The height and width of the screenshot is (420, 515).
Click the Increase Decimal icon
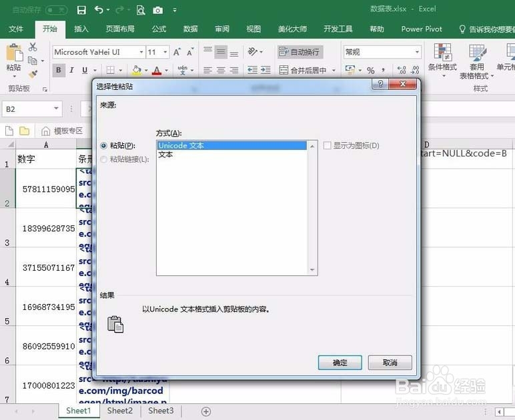(x=402, y=70)
